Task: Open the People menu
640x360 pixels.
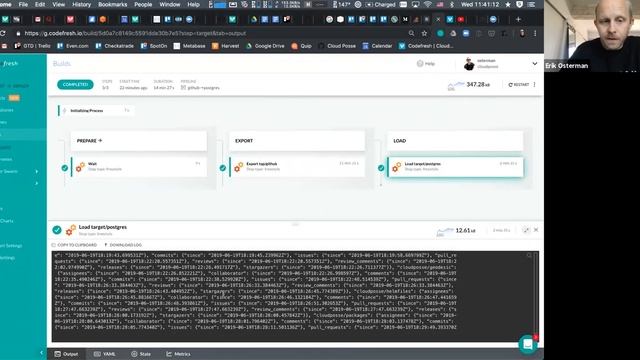Action: coord(143,4)
